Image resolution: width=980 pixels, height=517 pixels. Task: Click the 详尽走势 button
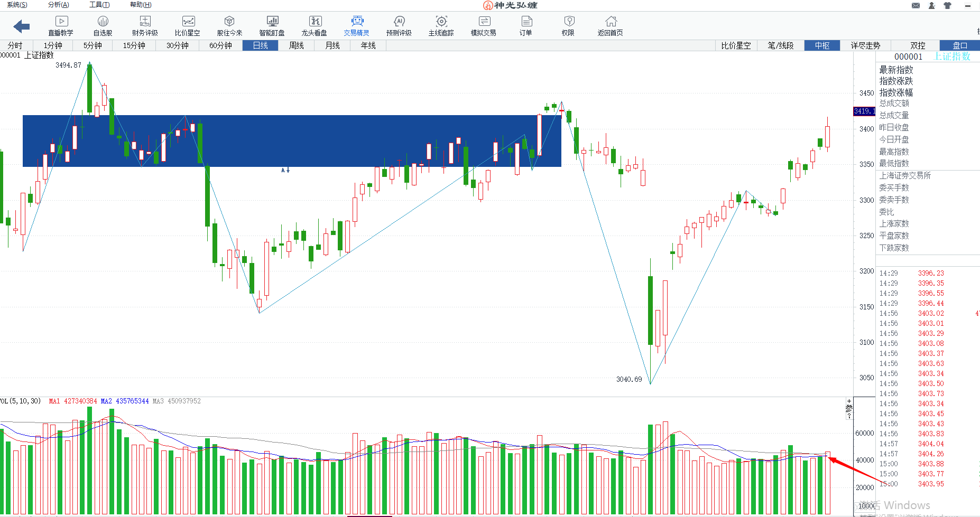tap(865, 45)
